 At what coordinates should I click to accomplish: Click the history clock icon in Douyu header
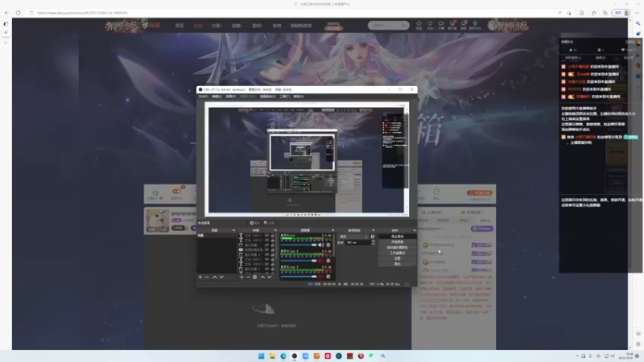click(419, 24)
